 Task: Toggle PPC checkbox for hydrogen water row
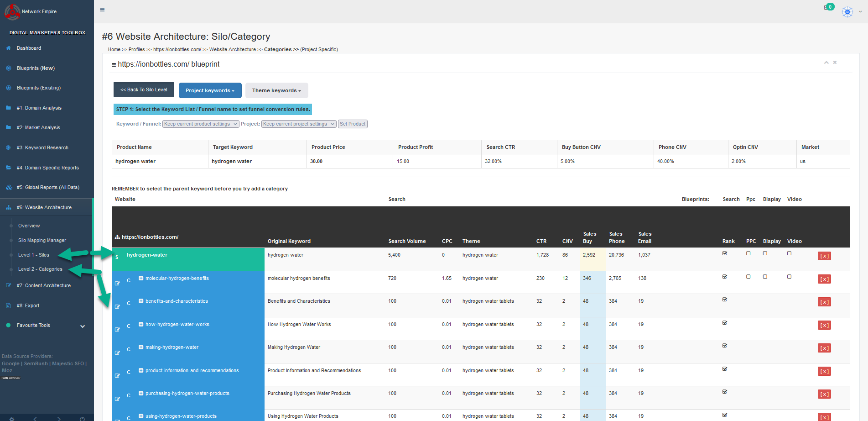point(748,253)
